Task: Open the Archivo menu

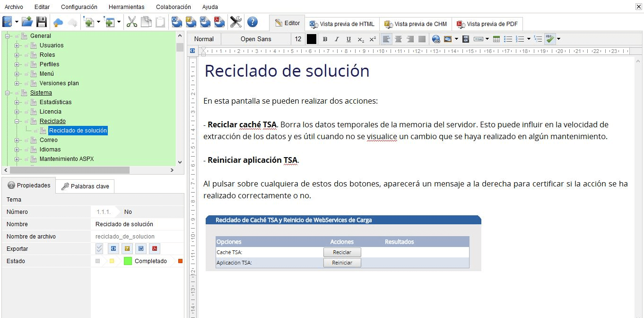Action: click(x=14, y=7)
